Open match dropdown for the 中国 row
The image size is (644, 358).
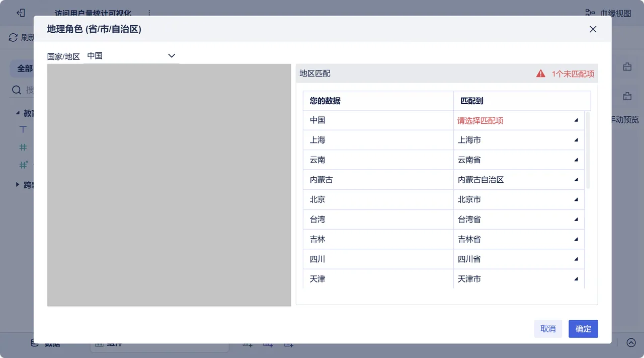tap(576, 120)
